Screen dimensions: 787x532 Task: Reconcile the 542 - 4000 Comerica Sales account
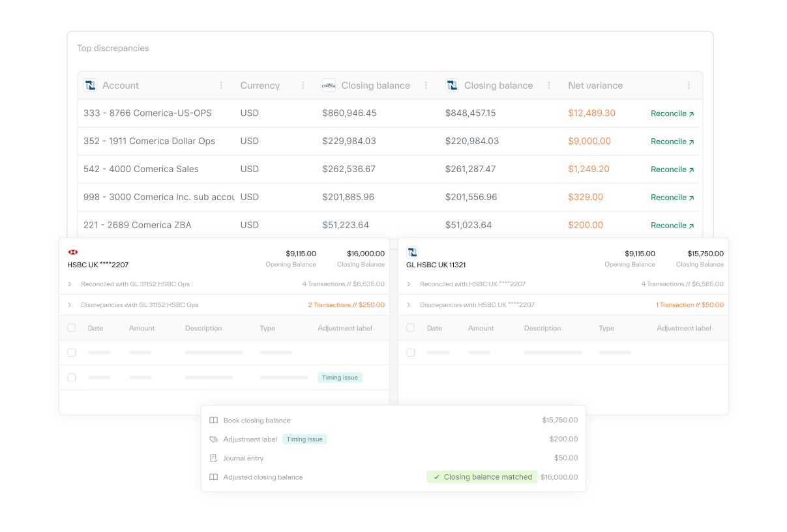[x=672, y=170]
